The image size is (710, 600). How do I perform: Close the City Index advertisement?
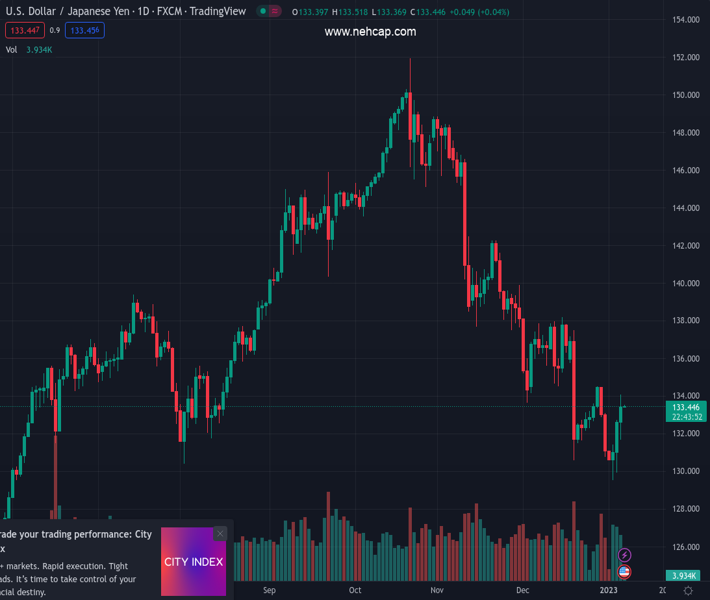220,534
